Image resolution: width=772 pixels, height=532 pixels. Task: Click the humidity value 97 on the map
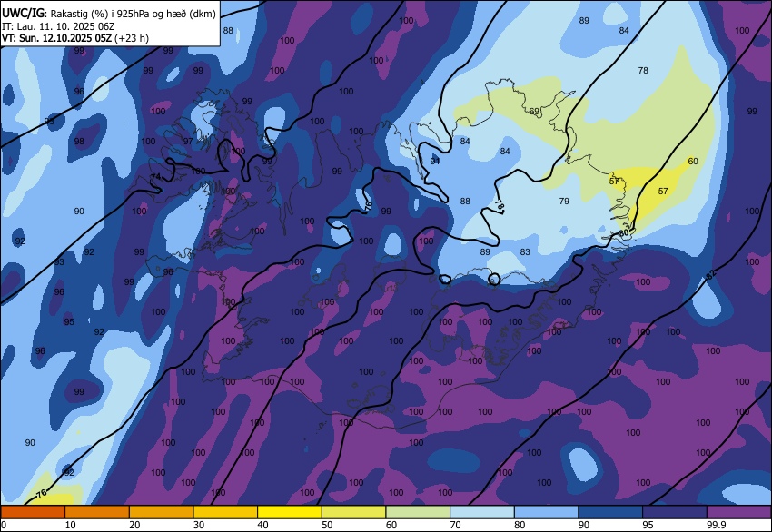pos(188,141)
